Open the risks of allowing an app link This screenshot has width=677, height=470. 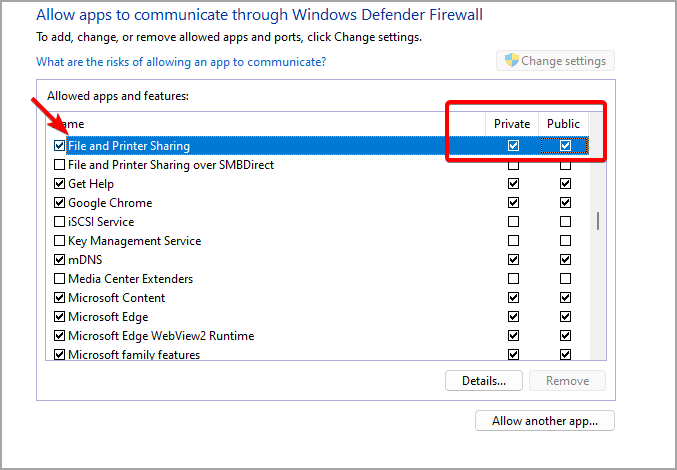click(x=181, y=62)
